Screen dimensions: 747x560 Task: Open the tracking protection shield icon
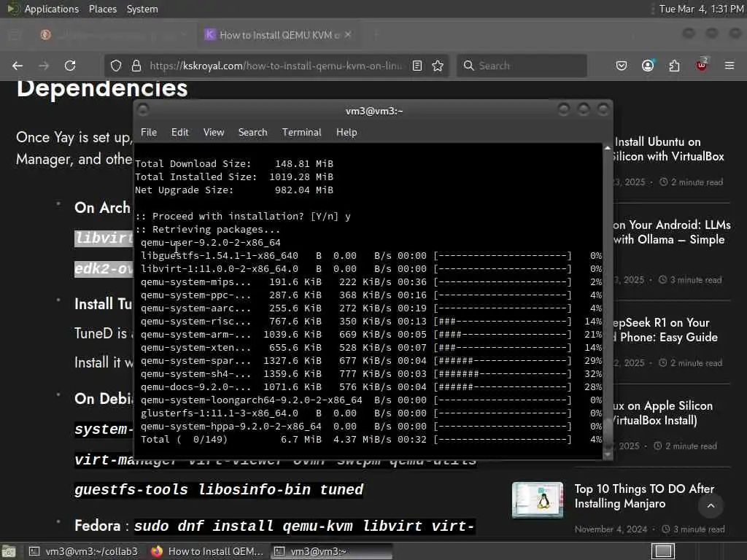116,66
